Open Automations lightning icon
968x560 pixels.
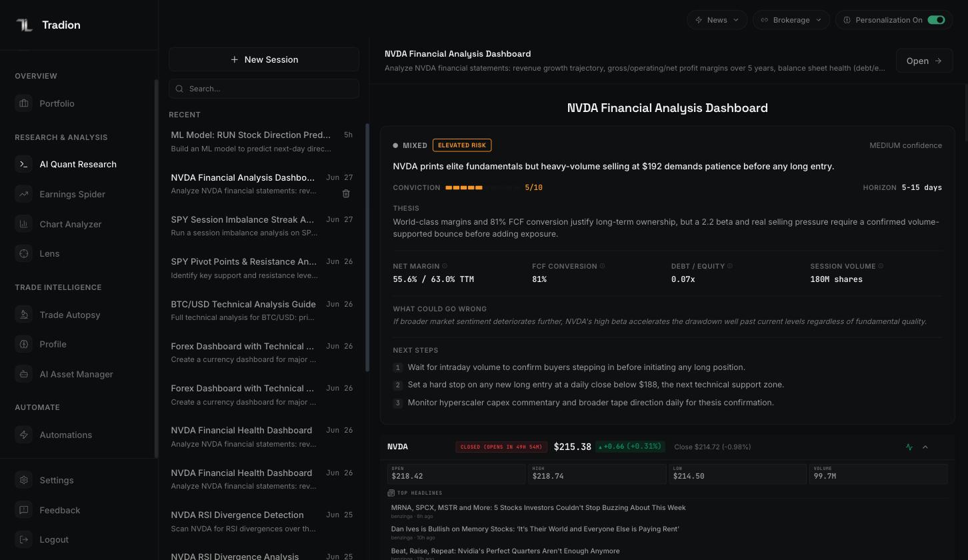coord(24,435)
